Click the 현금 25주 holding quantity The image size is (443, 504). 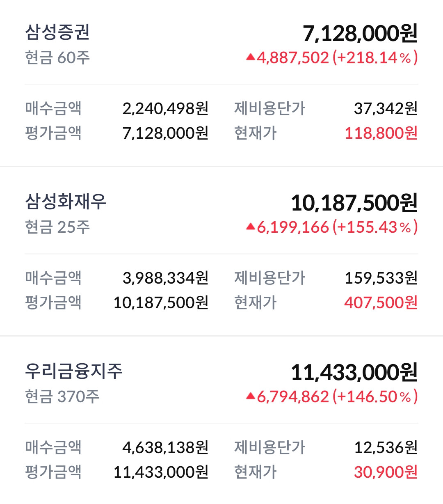57,227
